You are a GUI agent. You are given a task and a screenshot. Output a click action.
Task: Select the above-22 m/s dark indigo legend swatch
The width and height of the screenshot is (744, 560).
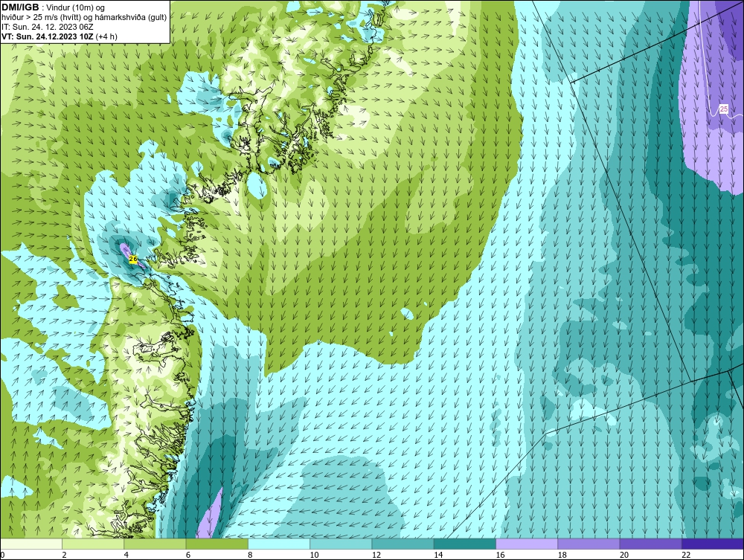coord(713,544)
